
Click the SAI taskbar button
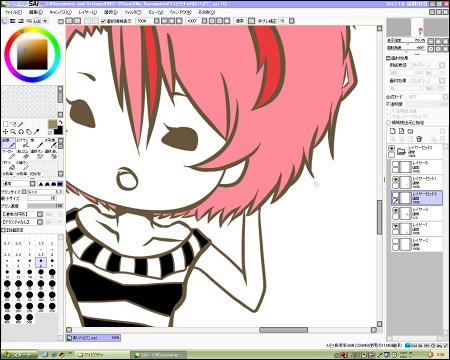click(x=157, y=355)
